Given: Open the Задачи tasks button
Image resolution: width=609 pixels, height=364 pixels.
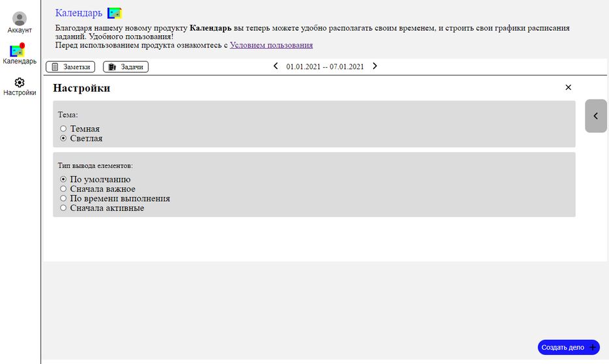Looking at the screenshot, I should (126, 67).
